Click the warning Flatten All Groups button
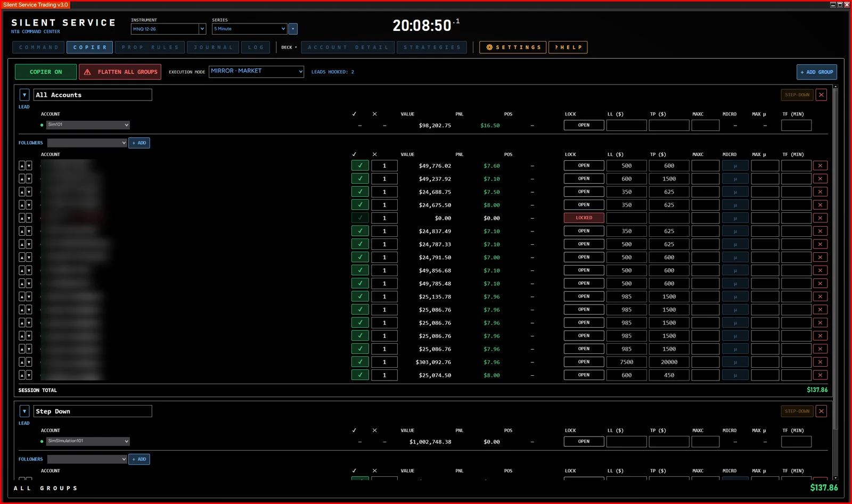This screenshot has height=504, width=852. click(120, 72)
